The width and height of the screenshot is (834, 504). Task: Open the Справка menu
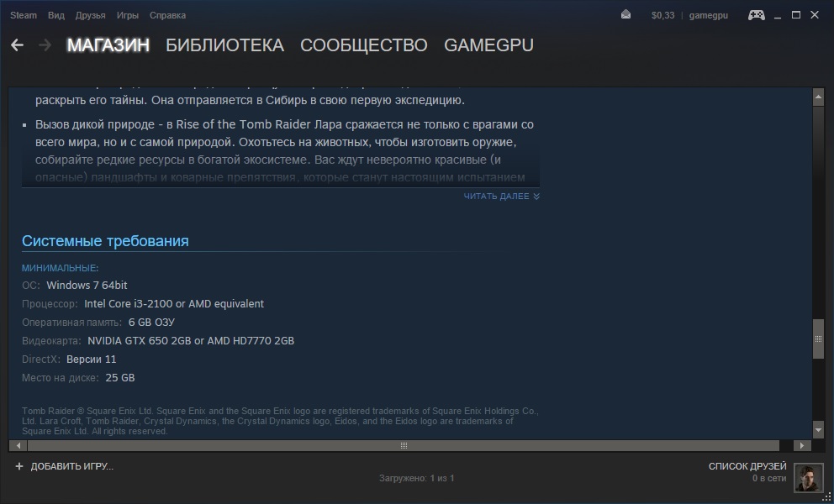point(167,15)
